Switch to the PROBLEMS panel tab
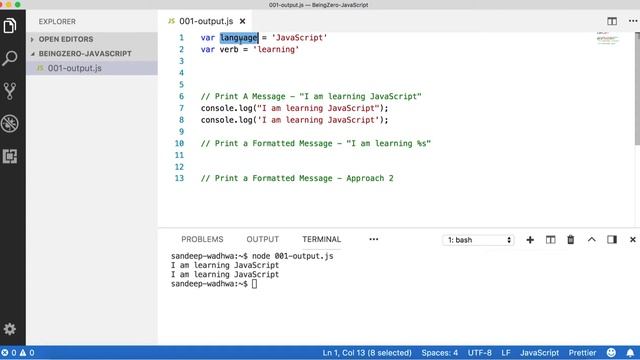The height and width of the screenshot is (360, 640). [202, 239]
